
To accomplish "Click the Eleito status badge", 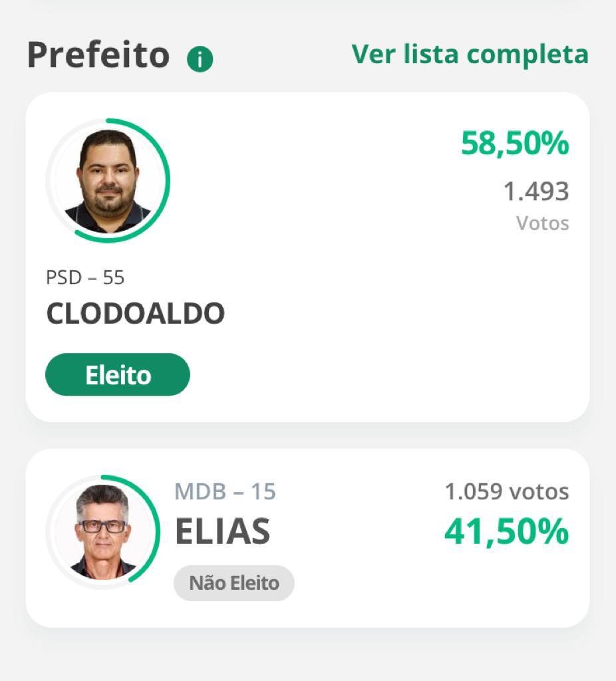I will pos(118,374).
